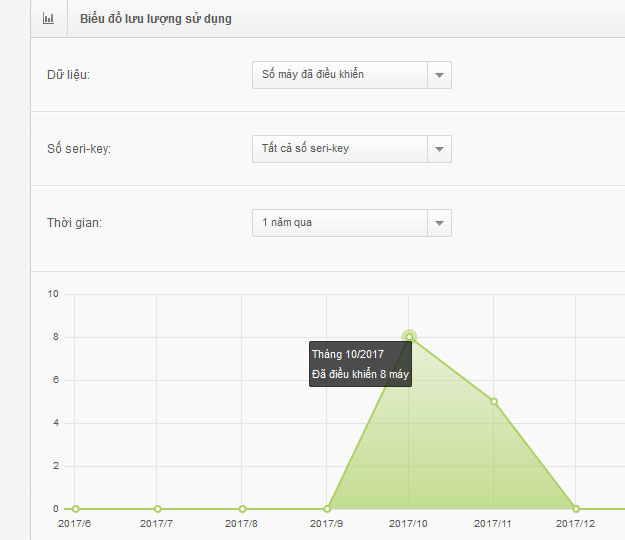The height and width of the screenshot is (540, 625).
Task: Click the 2017/10 data point on chart
Action: [409, 337]
